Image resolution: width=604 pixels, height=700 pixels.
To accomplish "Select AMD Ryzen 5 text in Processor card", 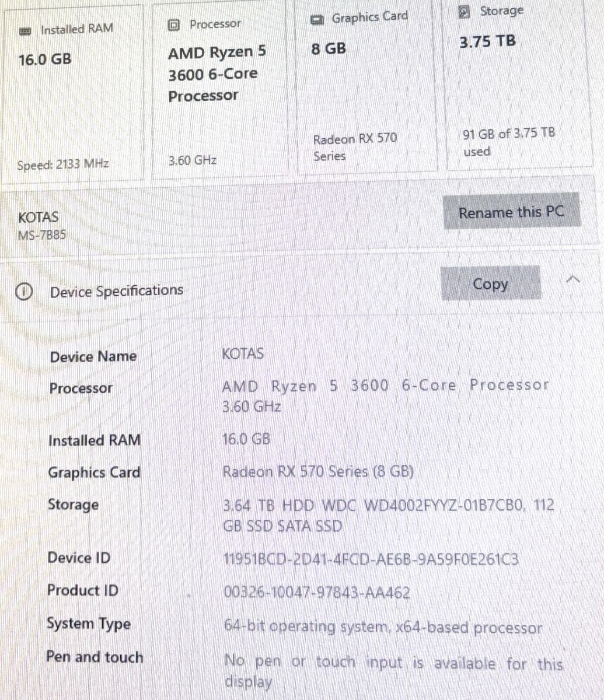I will tap(217, 52).
